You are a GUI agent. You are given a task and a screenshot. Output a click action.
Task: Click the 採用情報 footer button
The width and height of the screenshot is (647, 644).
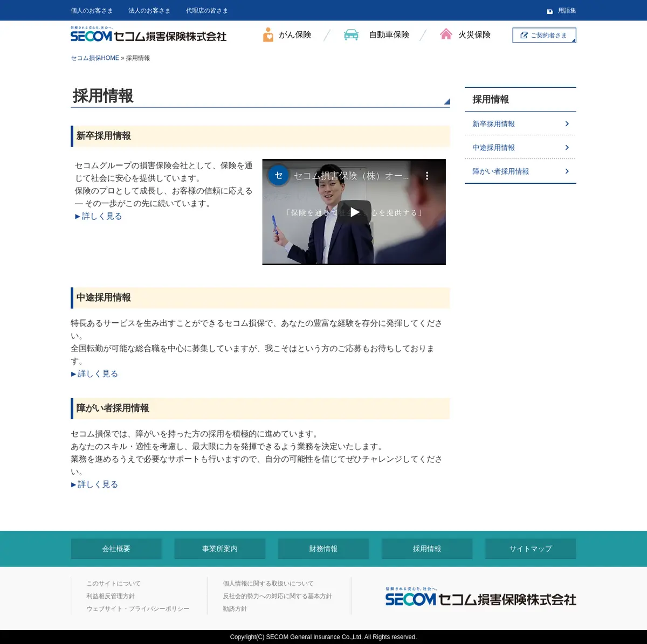pyautogui.click(x=427, y=549)
